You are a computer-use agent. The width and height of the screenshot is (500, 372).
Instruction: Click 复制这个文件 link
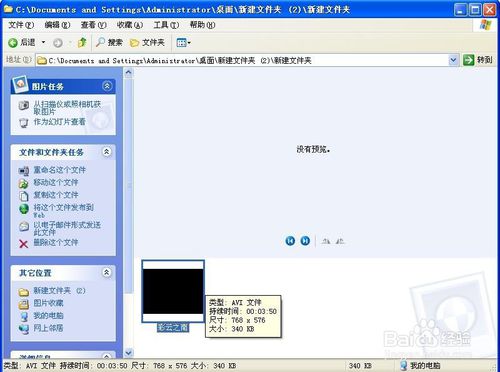click(x=56, y=195)
